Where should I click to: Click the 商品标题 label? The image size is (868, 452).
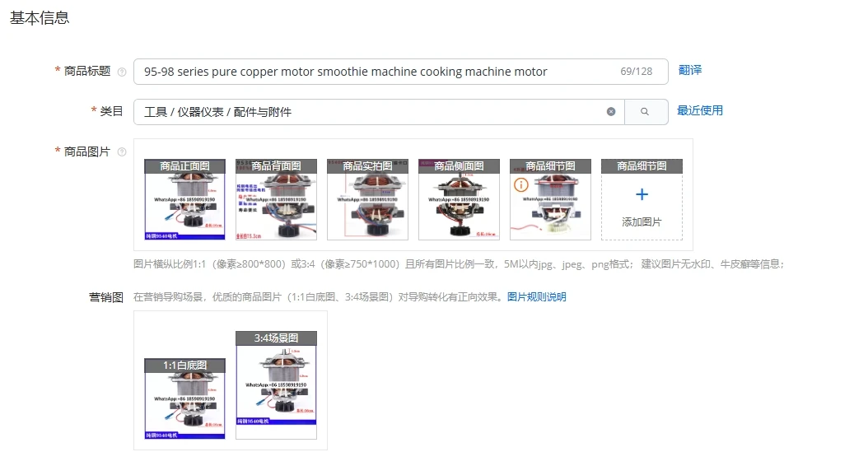[87, 72]
